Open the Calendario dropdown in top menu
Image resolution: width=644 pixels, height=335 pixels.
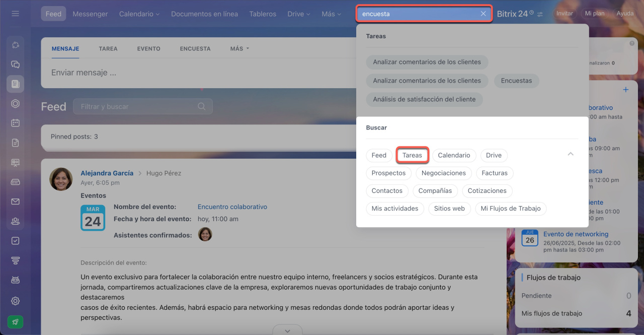139,14
